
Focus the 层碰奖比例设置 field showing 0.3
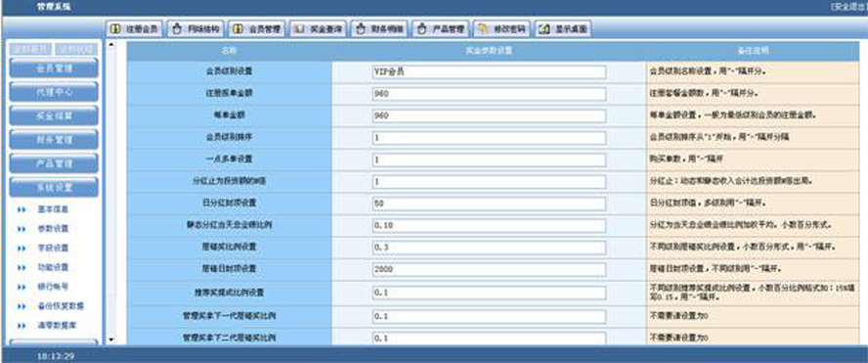(x=489, y=248)
